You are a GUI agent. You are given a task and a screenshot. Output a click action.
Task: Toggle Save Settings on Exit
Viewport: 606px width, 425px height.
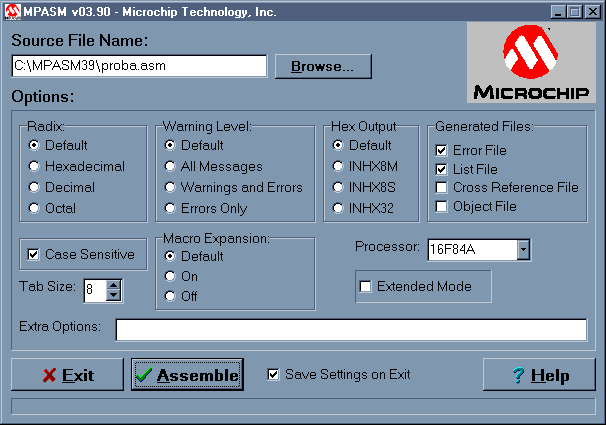pyautogui.click(x=273, y=374)
